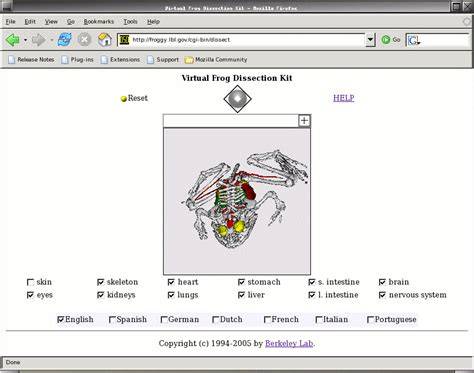Click the green Go button icon
The width and height of the screenshot is (474, 373).
point(386,40)
